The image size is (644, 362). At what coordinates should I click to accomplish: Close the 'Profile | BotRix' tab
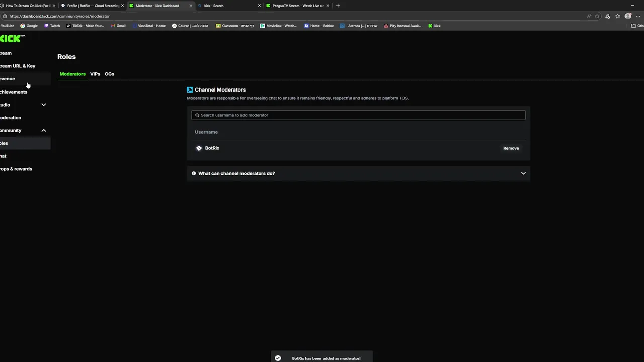coord(122,6)
